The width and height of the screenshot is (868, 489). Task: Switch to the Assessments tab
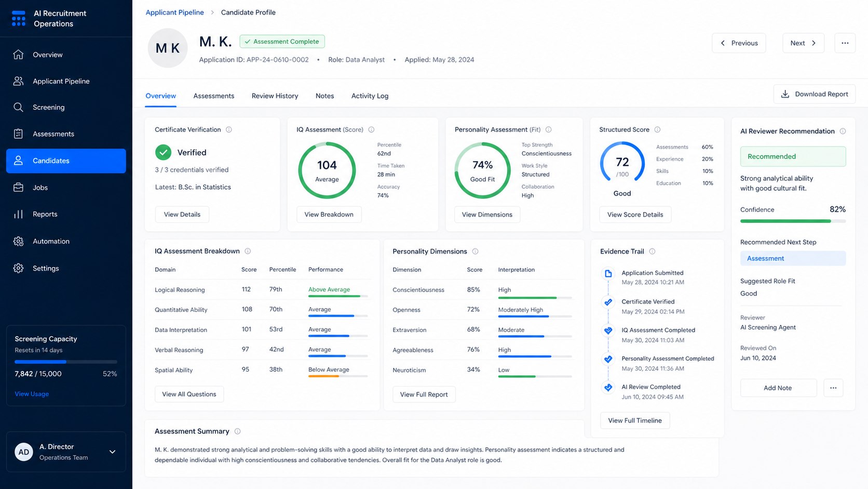coord(214,96)
